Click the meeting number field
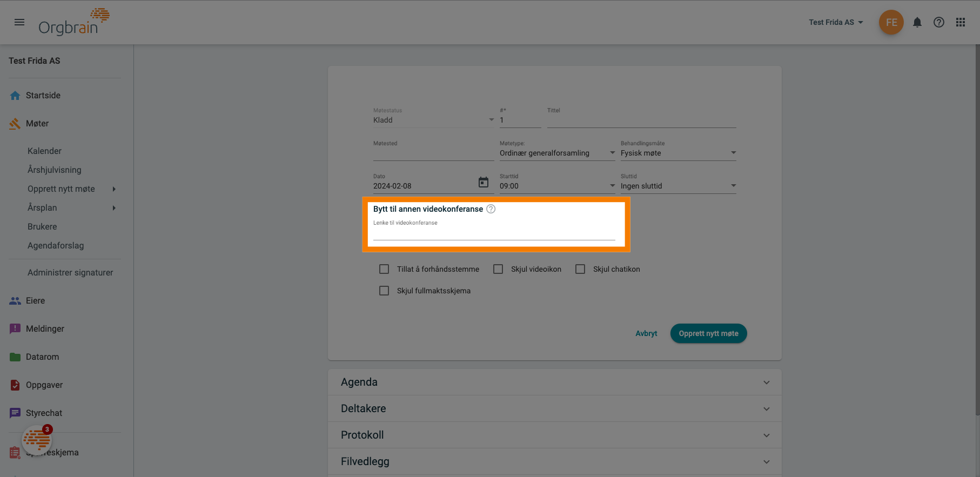Image resolution: width=980 pixels, height=477 pixels. [520, 120]
